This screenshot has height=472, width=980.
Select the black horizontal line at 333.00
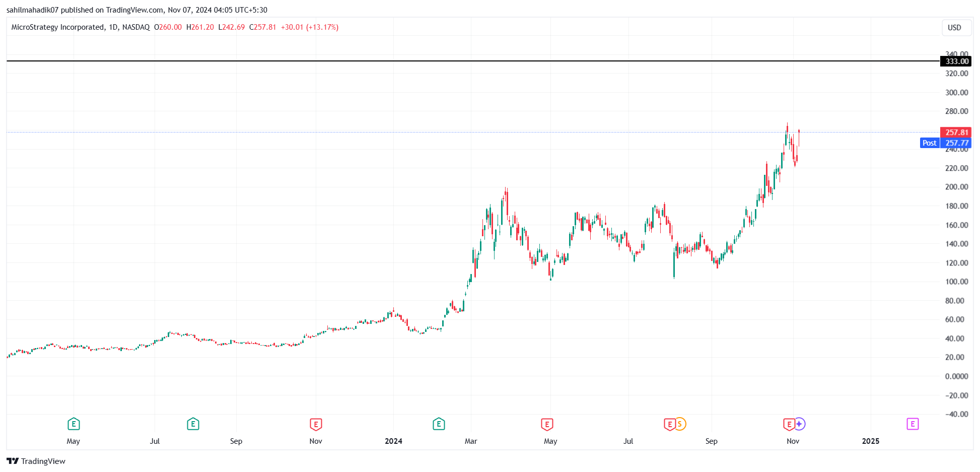473,61
